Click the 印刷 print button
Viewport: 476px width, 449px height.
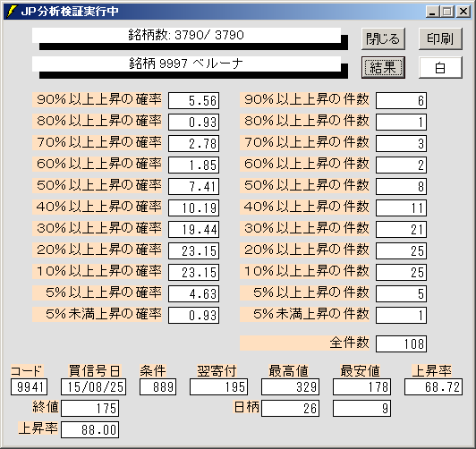(x=440, y=38)
